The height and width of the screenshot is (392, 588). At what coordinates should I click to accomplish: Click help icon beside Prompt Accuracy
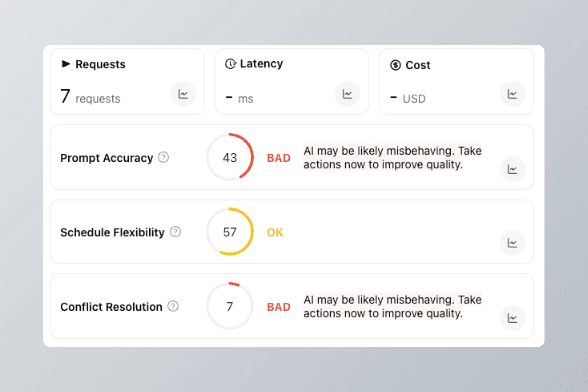point(164,157)
